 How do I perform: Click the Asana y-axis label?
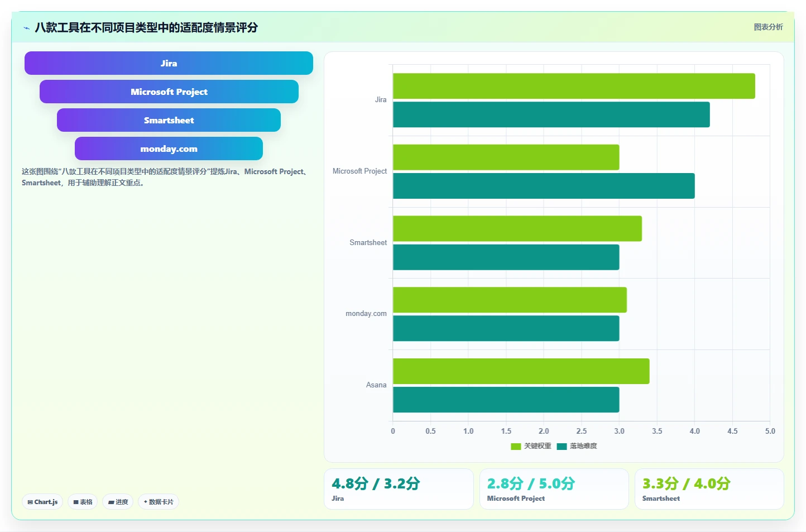(x=376, y=385)
